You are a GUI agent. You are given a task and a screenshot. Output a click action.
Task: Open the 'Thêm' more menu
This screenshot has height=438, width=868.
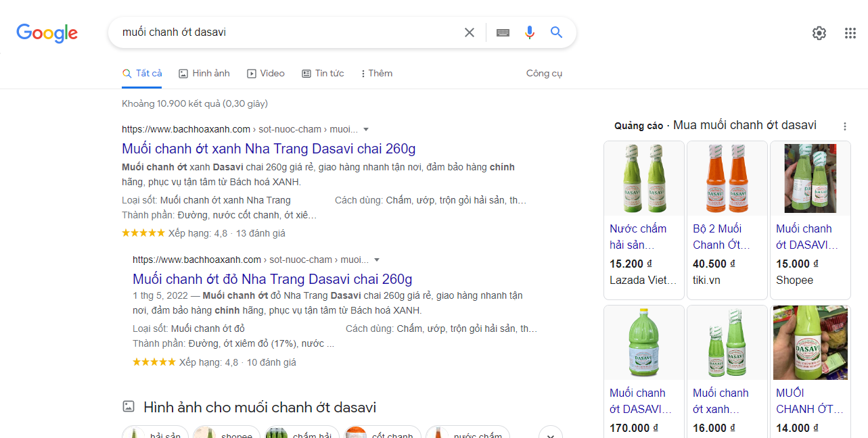pos(376,73)
